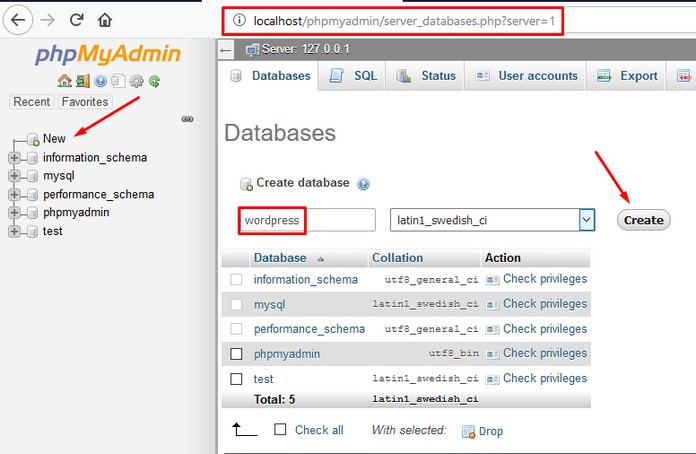This screenshot has width=696, height=454.
Task: Click the information_schema database icon in tree
Action: coord(32,158)
